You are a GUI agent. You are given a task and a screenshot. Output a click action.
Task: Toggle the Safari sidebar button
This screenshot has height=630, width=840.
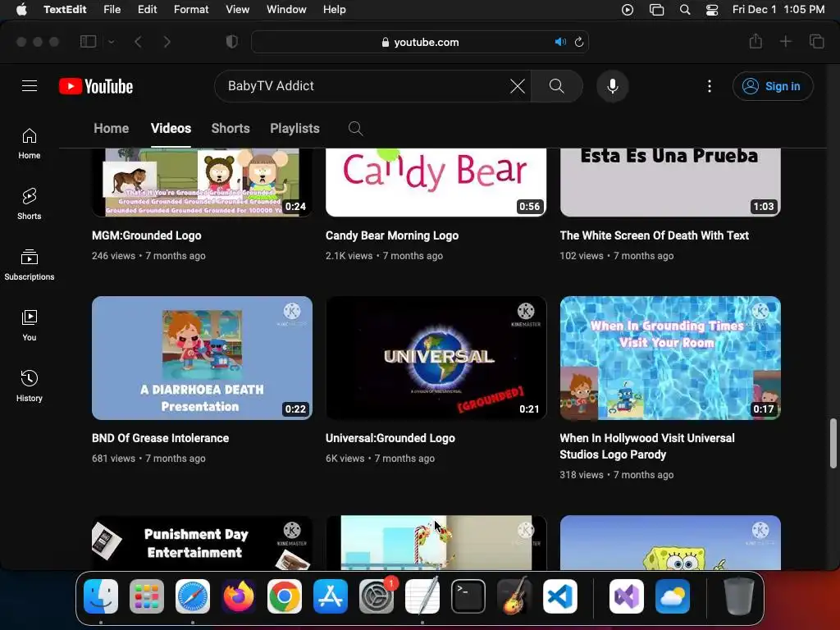pyautogui.click(x=88, y=42)
